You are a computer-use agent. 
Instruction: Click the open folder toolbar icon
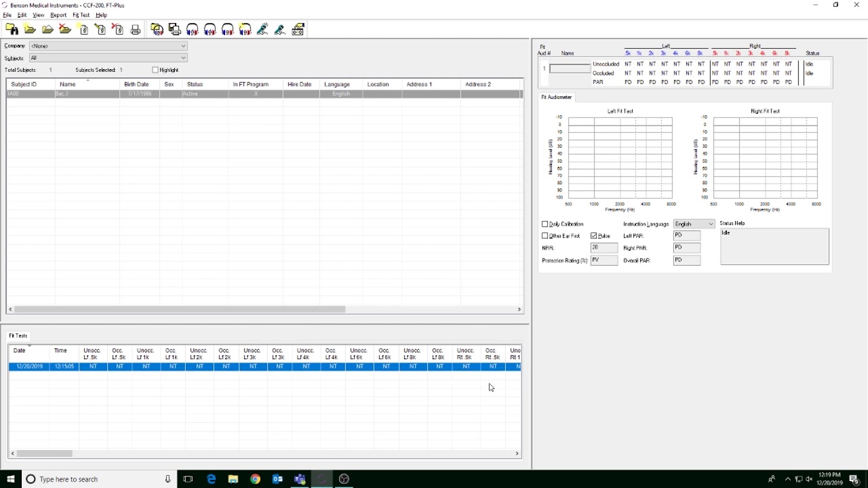pos(47,29)
